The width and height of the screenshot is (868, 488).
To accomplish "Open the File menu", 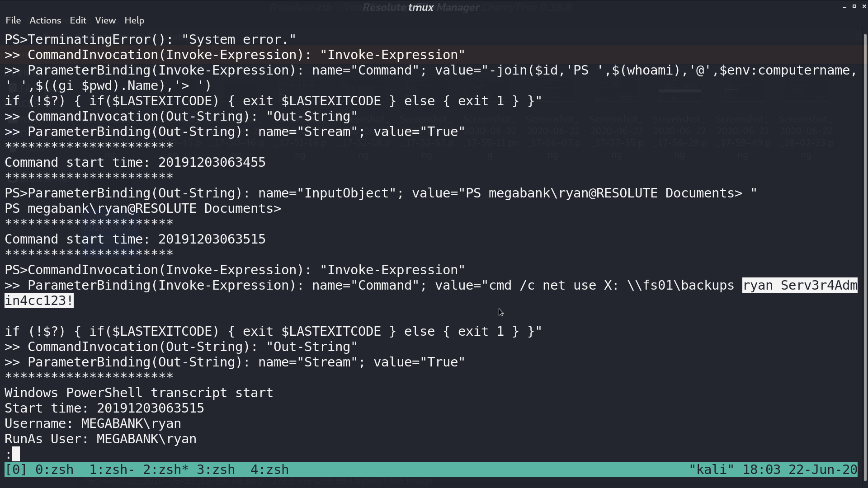I will [13, 20].
